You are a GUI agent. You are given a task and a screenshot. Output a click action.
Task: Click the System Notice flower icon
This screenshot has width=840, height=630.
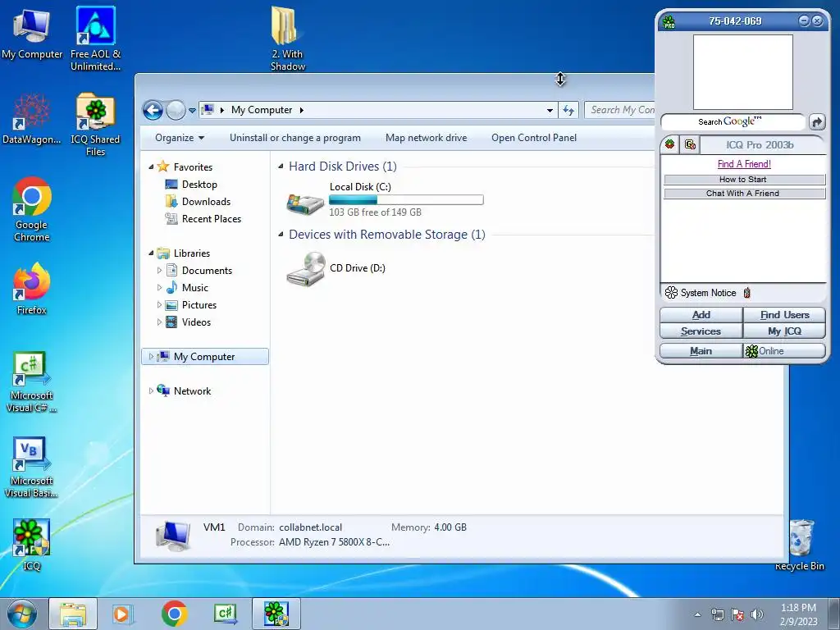pos(671,293)
